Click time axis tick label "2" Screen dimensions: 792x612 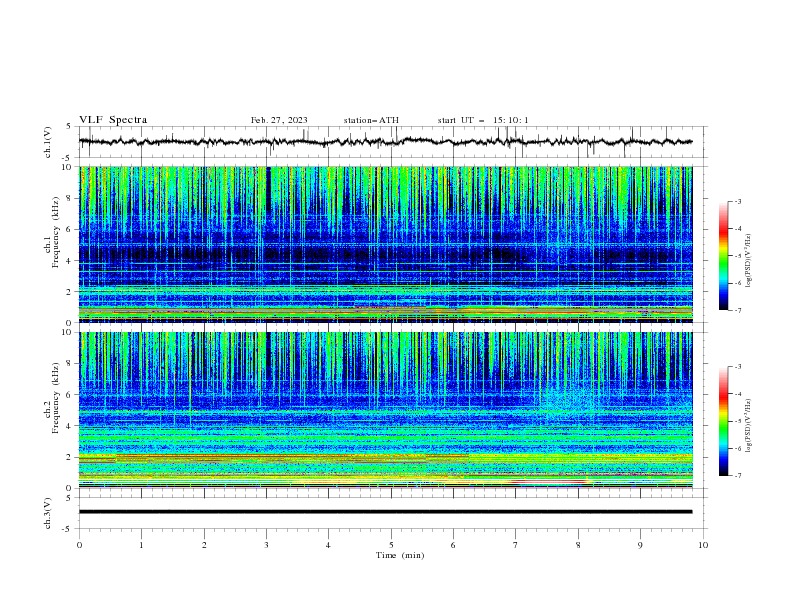(204, 545)
